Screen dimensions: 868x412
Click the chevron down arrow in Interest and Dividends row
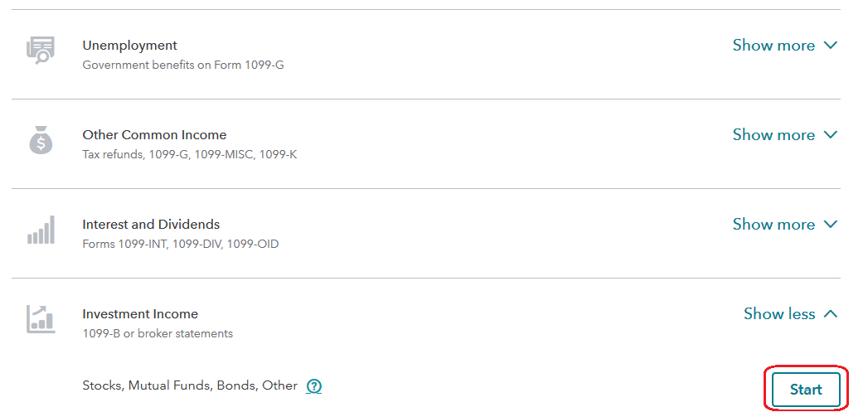pyautogui.click(x=830, y=224)
